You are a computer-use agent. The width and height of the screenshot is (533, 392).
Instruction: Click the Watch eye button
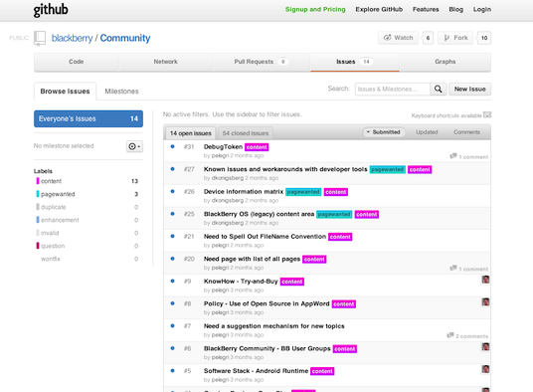click(x=398, y=38)
